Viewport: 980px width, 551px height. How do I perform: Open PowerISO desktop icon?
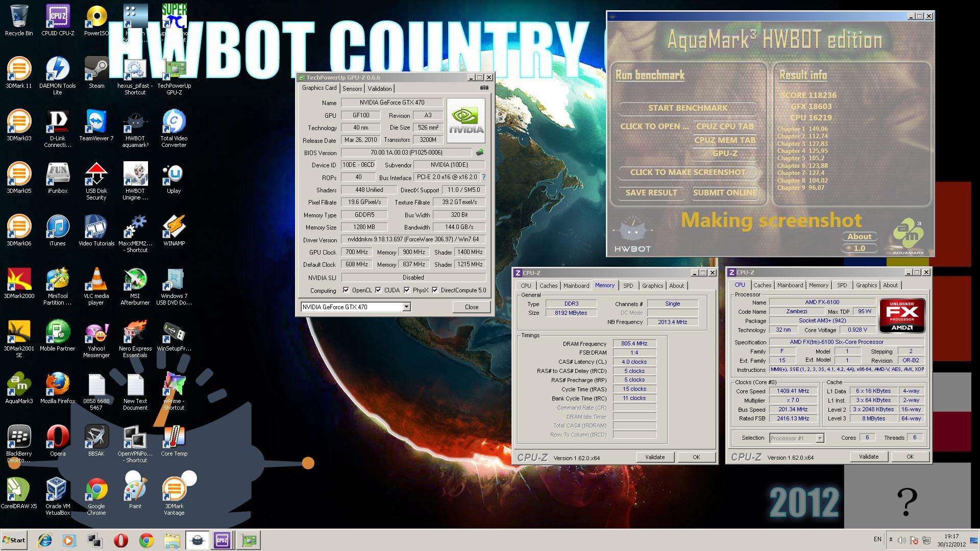[x=96, y=20]
